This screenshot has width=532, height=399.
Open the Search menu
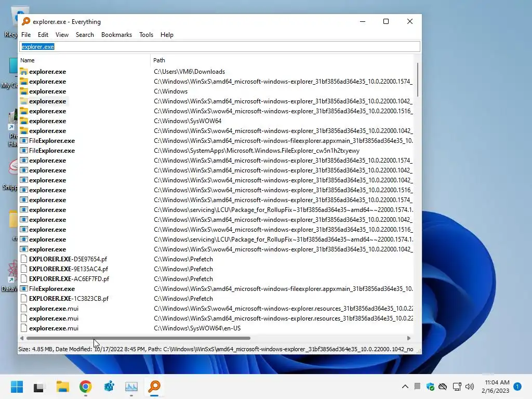click(x=85, y=35)
